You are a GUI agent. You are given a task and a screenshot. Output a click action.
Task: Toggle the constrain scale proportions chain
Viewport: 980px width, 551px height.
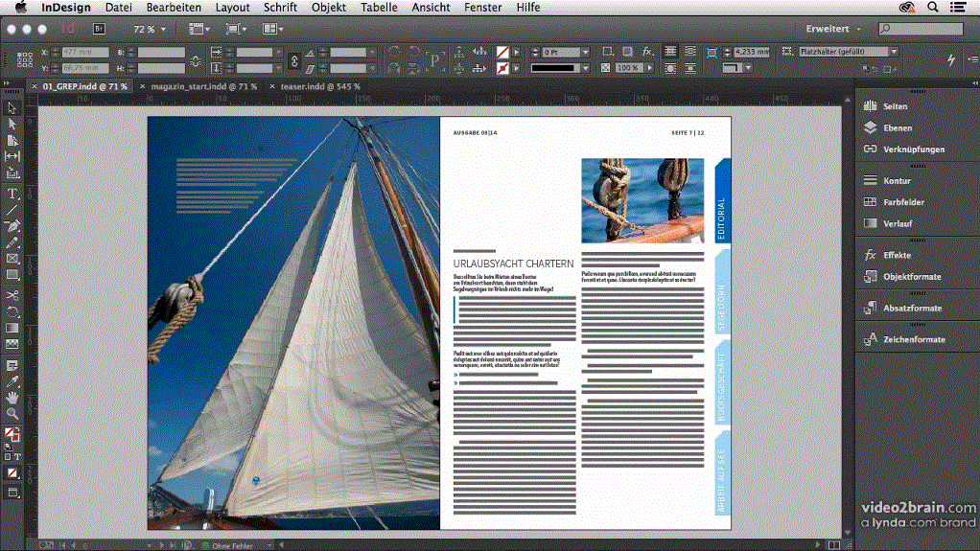[294, 60]
